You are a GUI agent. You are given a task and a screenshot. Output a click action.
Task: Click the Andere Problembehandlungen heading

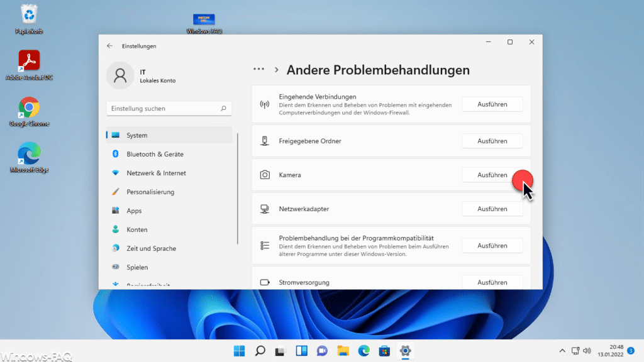378,70
